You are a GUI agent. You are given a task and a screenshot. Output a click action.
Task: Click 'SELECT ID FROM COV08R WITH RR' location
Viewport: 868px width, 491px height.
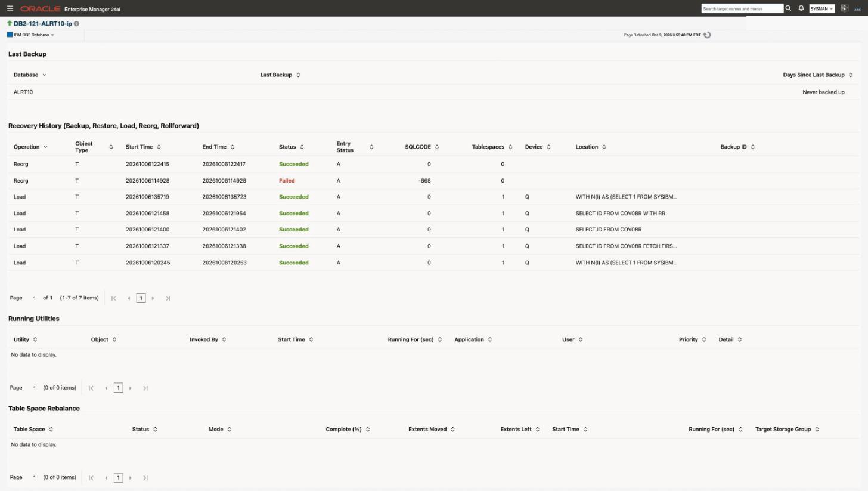click(x=621, y=214)
